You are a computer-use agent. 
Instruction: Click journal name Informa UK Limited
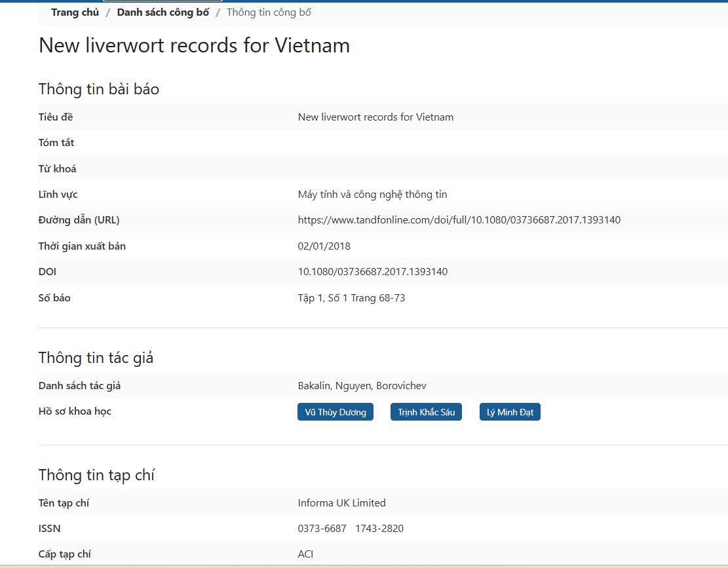pyautogui.click(x=341, y=503)
